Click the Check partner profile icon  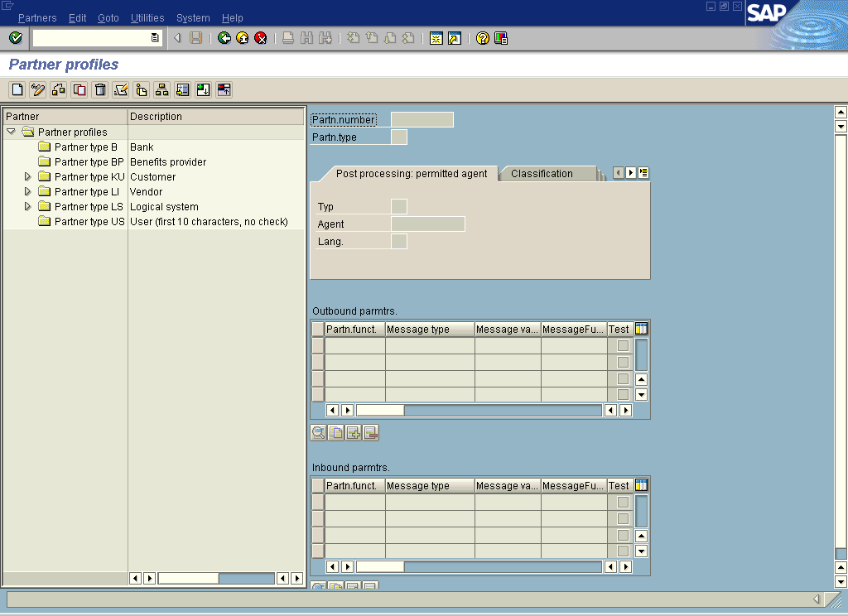pyautogui.click(x=119, y=89)
